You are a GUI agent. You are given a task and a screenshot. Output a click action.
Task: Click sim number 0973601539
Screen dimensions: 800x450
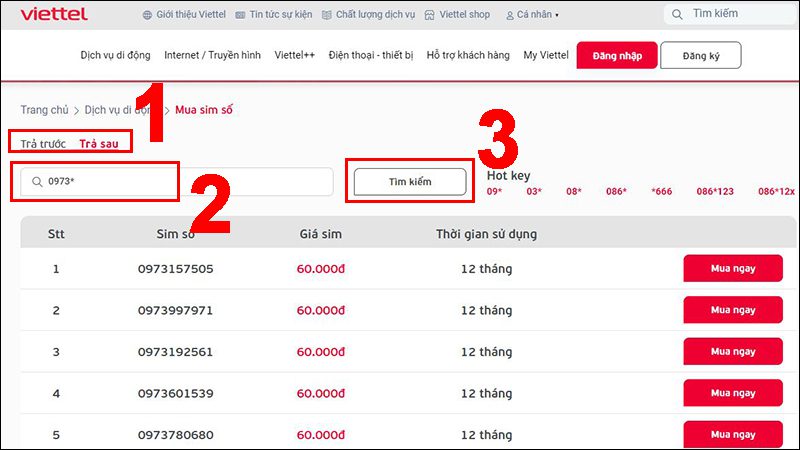point(176,393)
